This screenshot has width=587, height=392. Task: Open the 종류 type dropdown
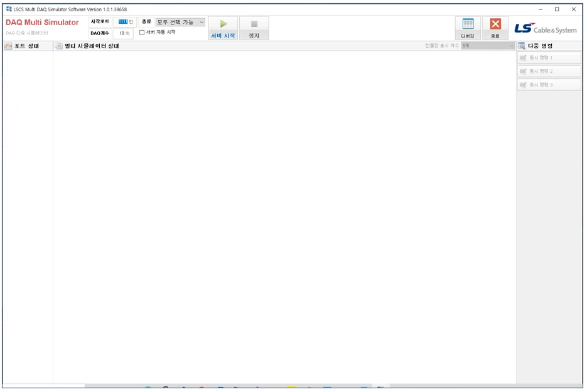[x=180, y=22]
